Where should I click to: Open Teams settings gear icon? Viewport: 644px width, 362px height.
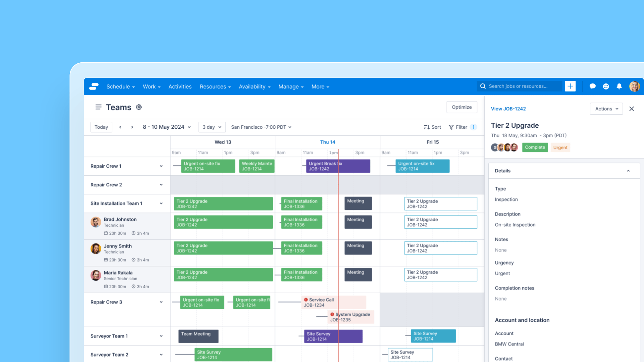(x=139, y=107)
